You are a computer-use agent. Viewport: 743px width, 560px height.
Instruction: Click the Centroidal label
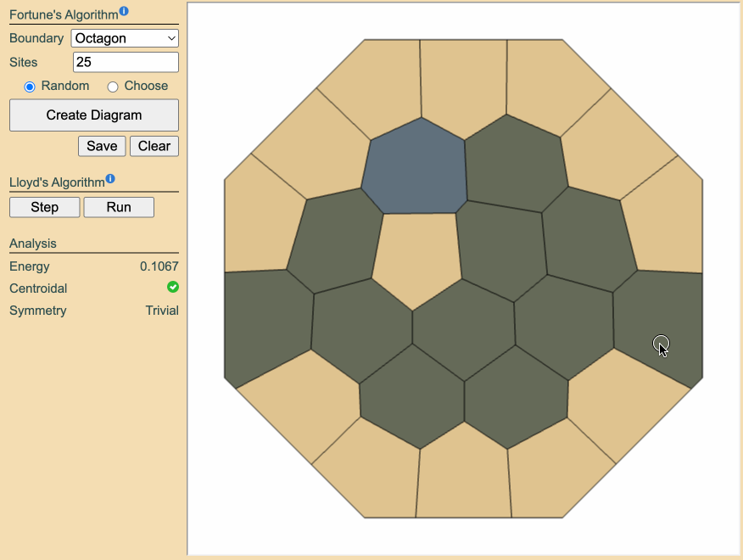pyautogui.click(x=38, y=288)
